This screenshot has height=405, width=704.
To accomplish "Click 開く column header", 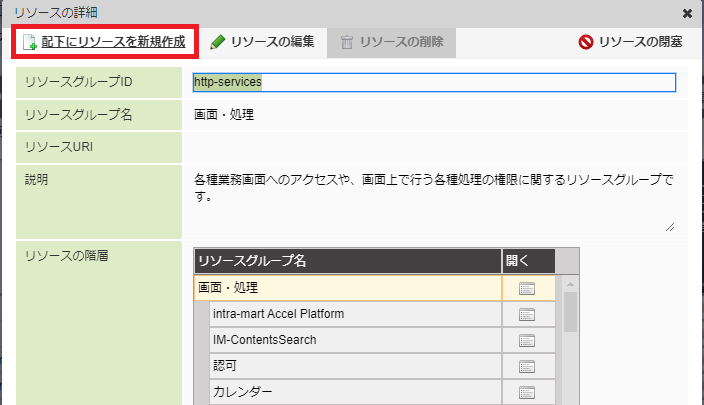I will click(x=528, y=261).
